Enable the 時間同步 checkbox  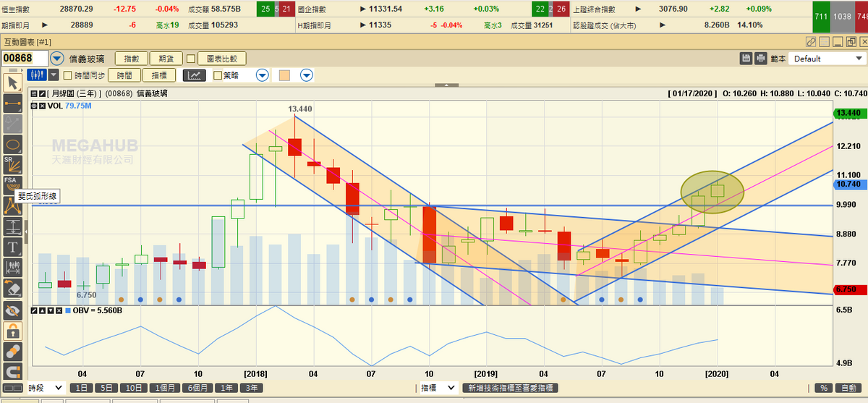coord(68,75)
